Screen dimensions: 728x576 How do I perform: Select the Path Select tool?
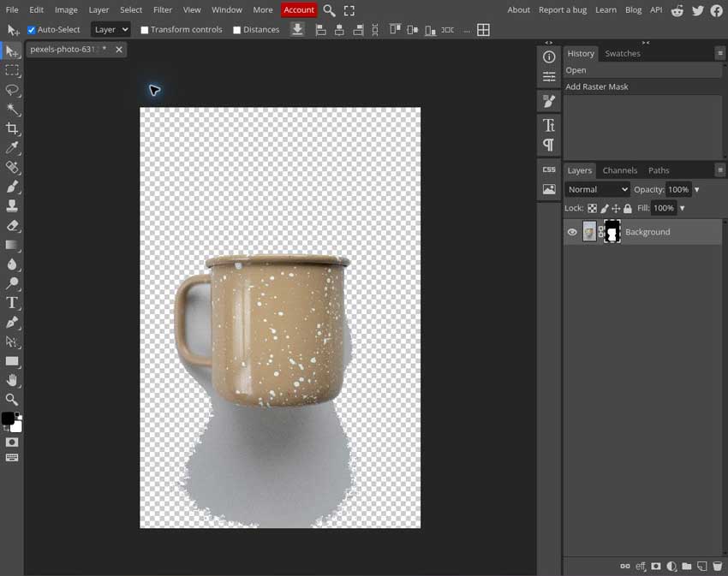point(12,341)
